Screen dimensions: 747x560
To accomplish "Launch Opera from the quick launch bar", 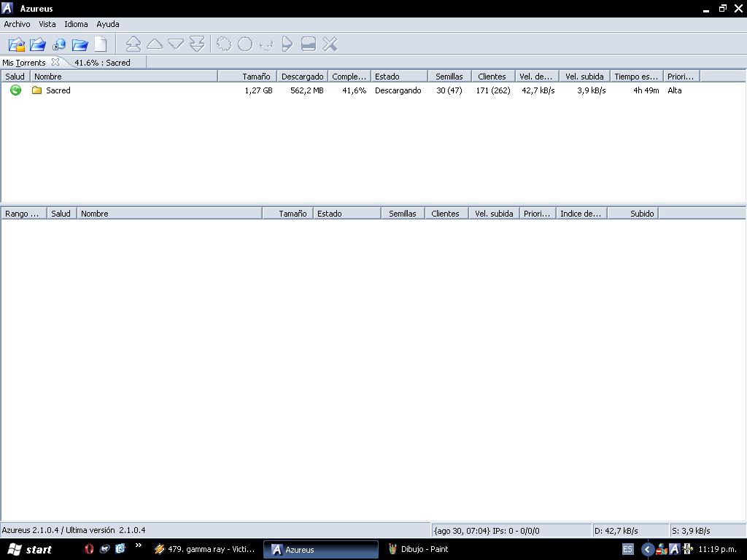I will pos(88,549).
